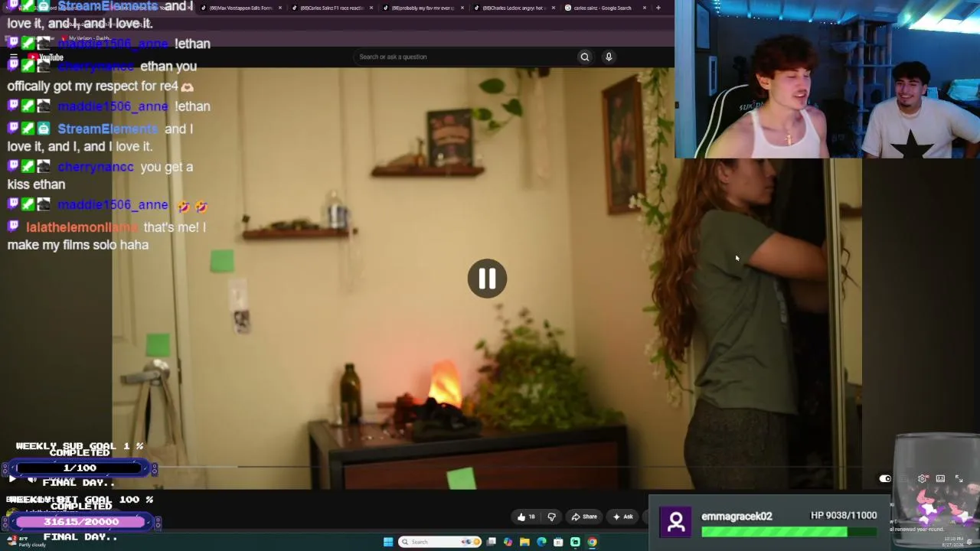Click the 'ethan you offically got my respect' message

(103, 77)
